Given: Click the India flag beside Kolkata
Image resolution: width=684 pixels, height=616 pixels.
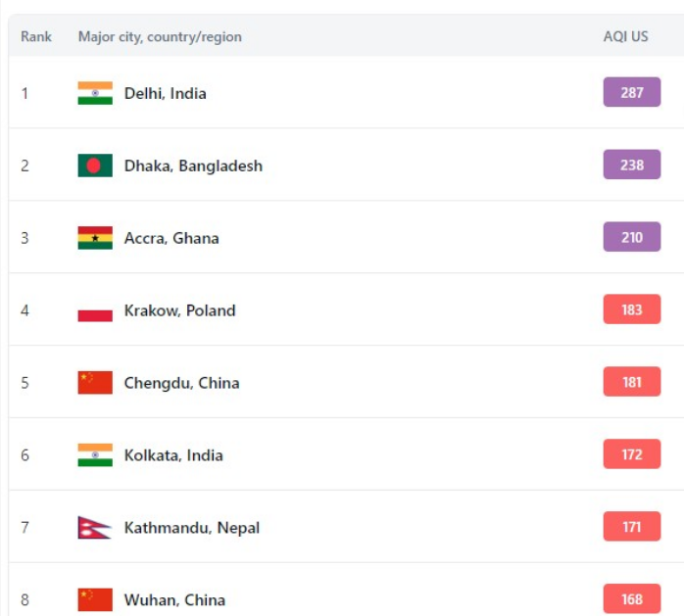Looking at the screenshot, I should click(x=95, y=455).
